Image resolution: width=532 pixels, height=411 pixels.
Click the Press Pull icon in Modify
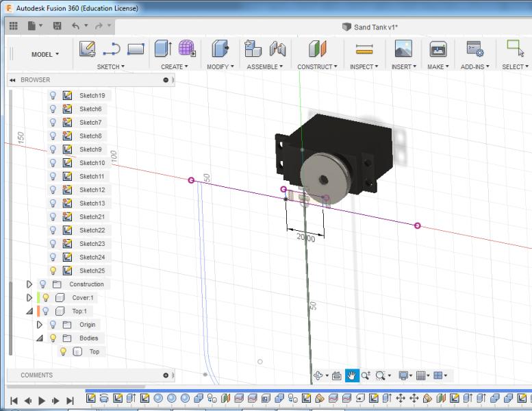point(220,49)
